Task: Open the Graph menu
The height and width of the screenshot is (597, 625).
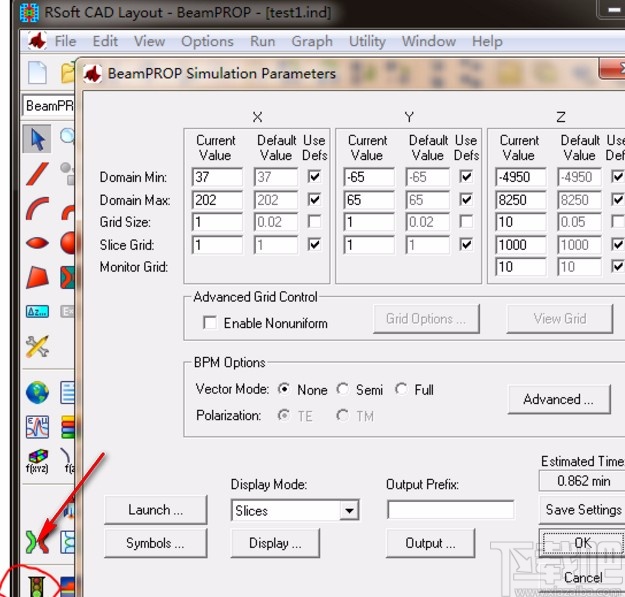Action: (312, 41)
